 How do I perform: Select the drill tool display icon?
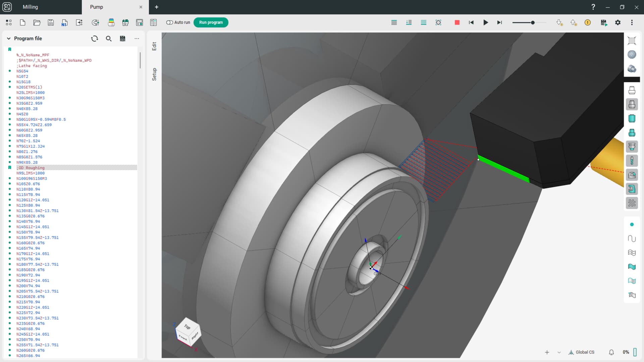point(633,160)
